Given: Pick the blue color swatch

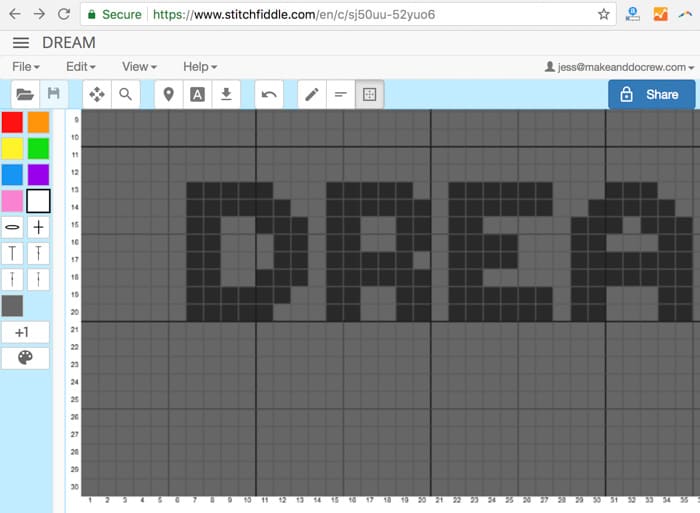Looking at the screenshot, I should click(12, 175).
